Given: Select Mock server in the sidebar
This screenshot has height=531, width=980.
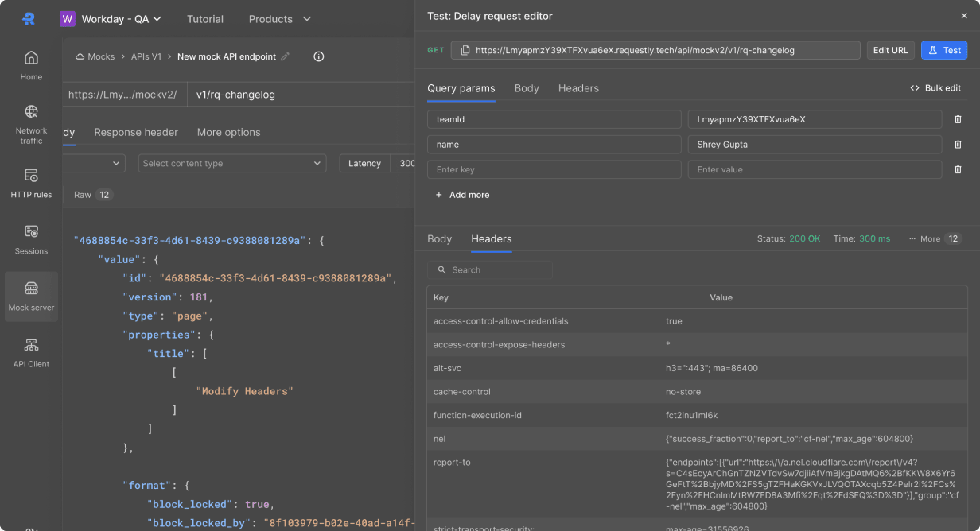Looking at the screenshot, I should coord(31,297).
